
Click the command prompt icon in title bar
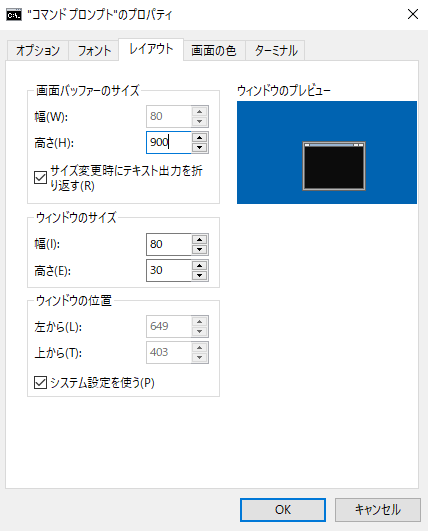[x=14, y=15]
